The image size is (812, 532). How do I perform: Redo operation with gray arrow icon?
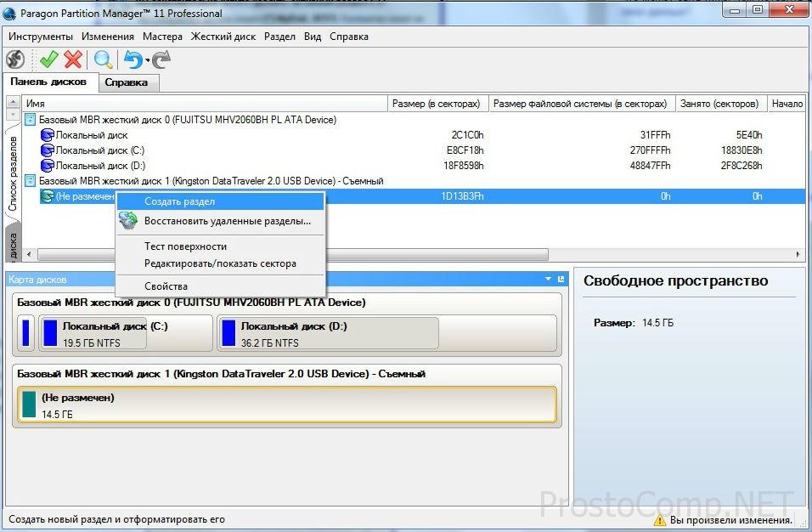point(161,59)
